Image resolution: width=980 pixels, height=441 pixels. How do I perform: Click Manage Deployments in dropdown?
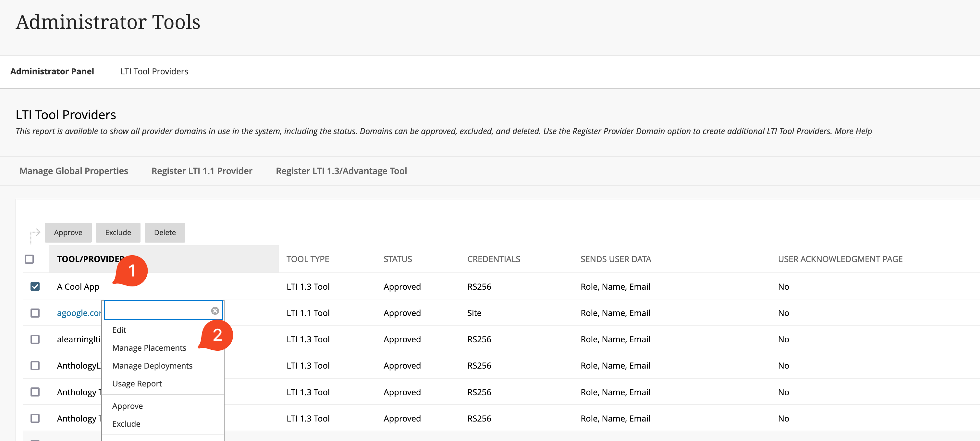pos(153,365)
